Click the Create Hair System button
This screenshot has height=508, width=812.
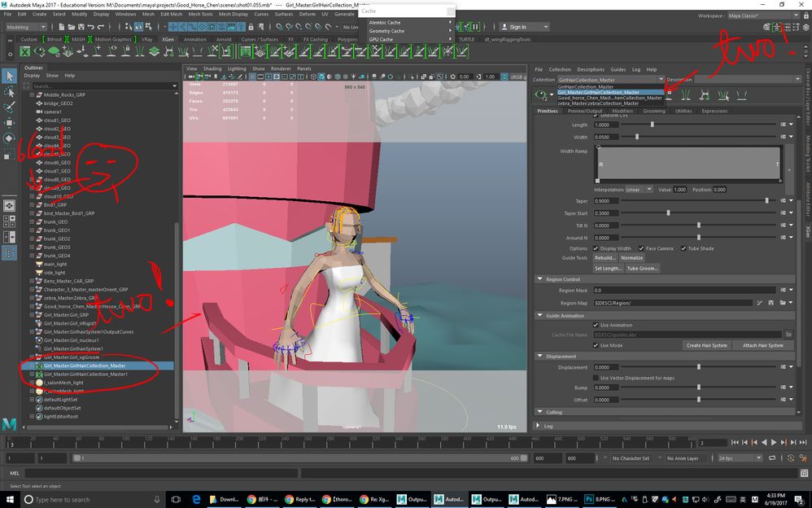pyautogui.click(x=706, y=345)
